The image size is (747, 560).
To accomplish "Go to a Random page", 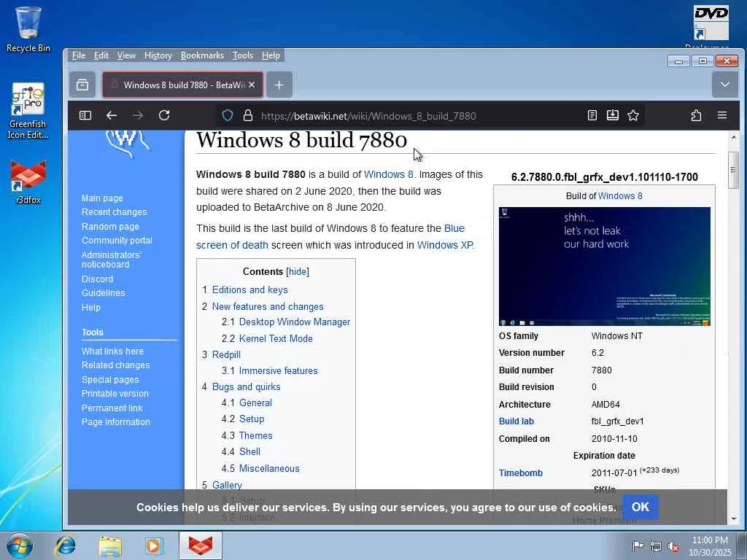I will tap(110, 227).
